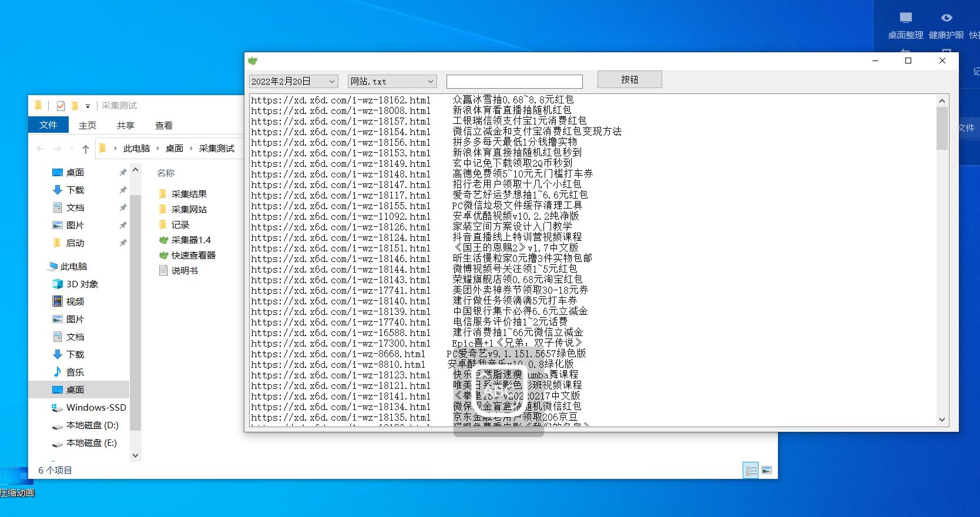Click the green app icon in the title bar
Image resolution: width=980 pixels, height=517 pixels.
pyautogui.click(x=253, y=61)
